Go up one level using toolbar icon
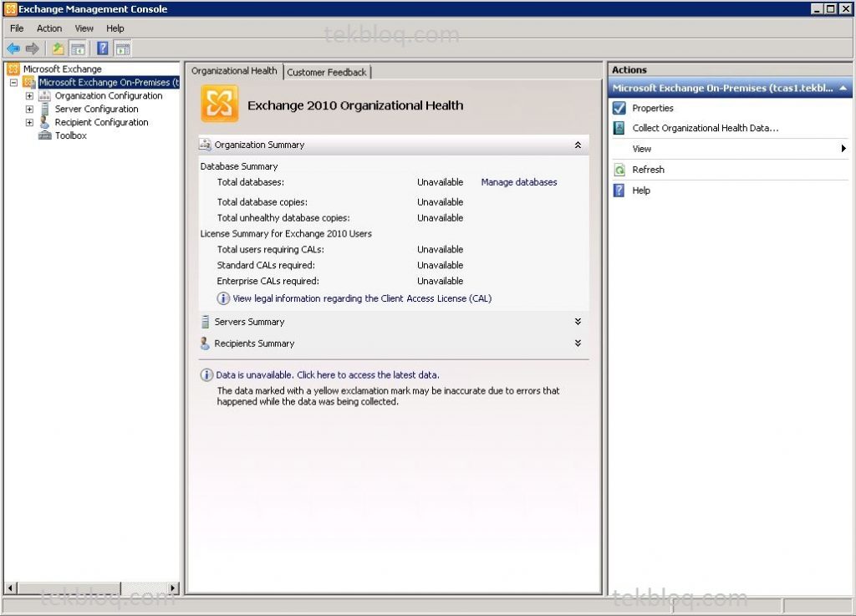The width and height of the screenshot is (856, 616). click(x=58, y=48)
